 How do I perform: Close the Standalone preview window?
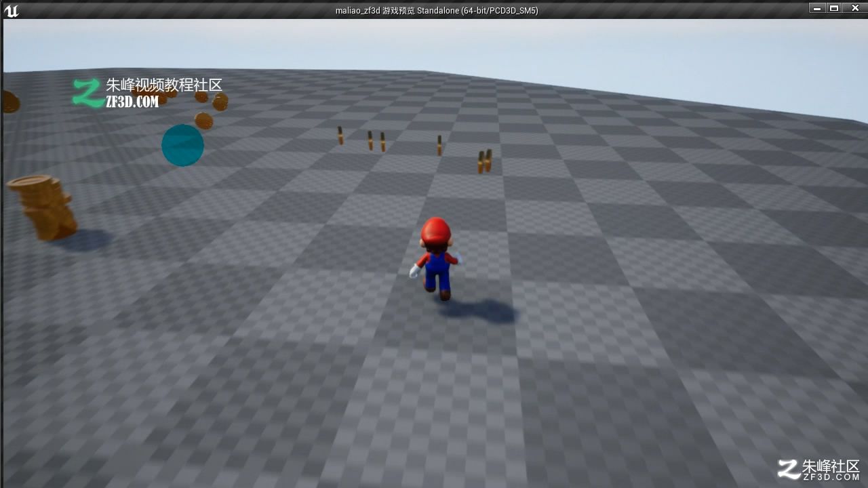tap(854, 8)
